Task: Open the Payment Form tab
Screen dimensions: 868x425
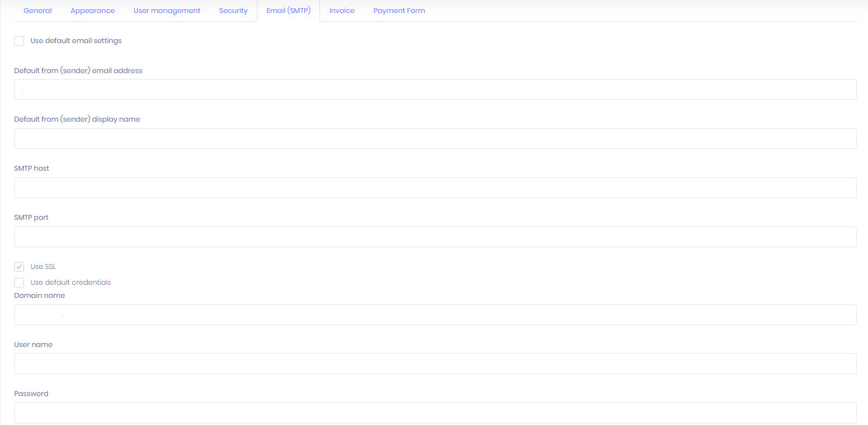Action: point(399,10)
